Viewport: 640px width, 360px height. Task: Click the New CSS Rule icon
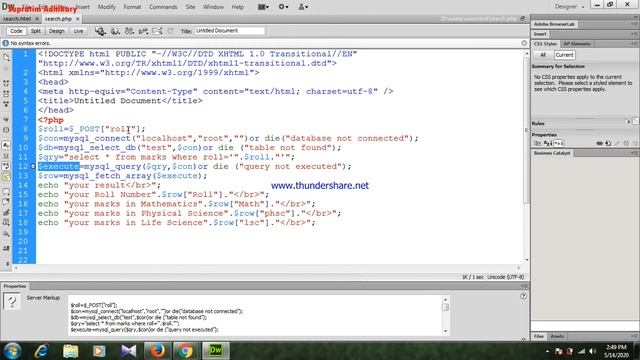pyautogui.click(x=608, y=143)
